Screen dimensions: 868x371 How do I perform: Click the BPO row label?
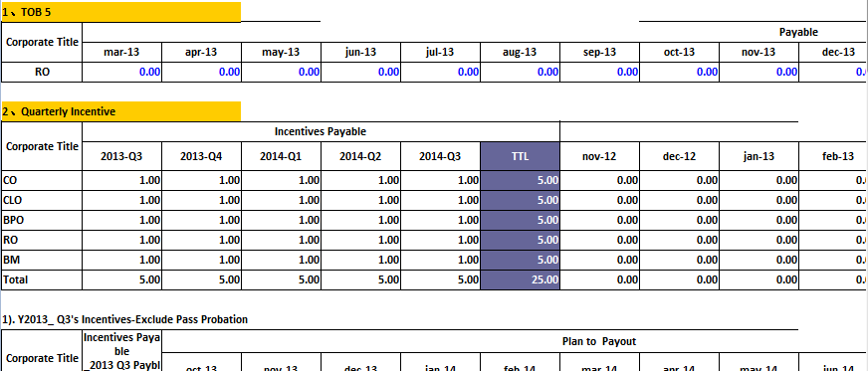coord(42,220)
